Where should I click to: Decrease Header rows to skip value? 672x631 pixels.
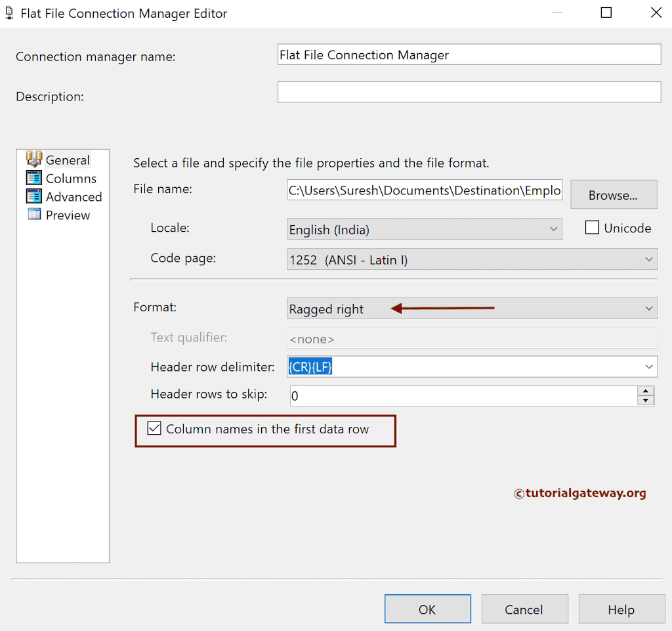(x=646, y=400)
